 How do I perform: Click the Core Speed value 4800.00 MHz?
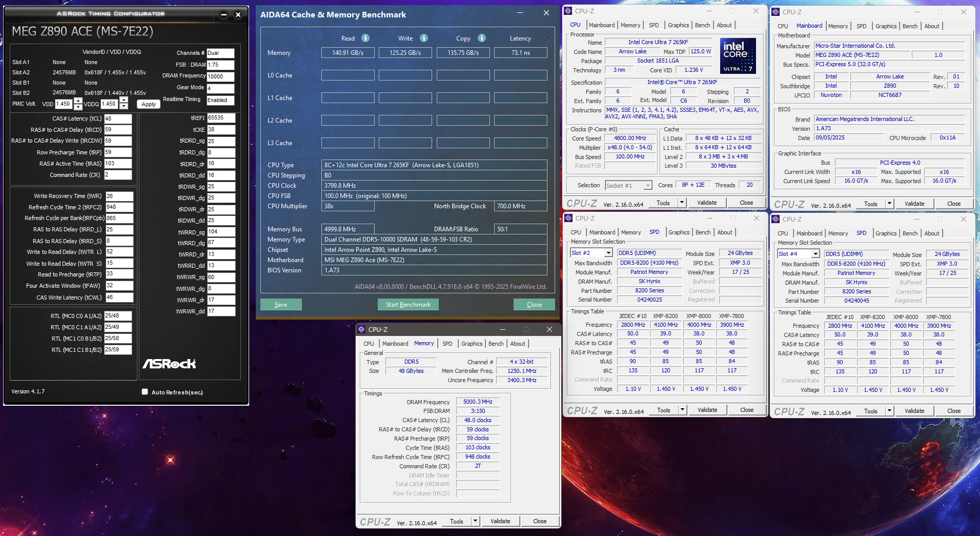click(x=630, y=138)
